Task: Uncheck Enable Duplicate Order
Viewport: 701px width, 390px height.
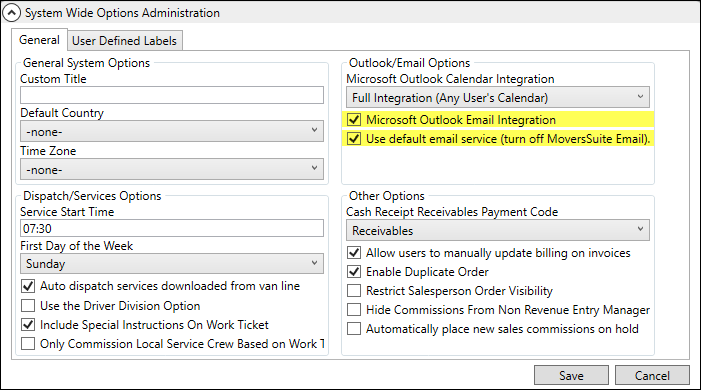Action: (x=354, y=271)
